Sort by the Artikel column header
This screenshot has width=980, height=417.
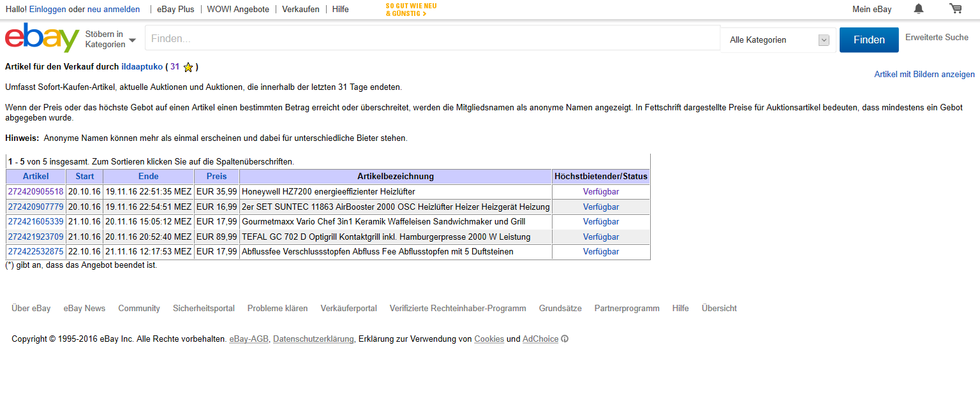[36, 177]
